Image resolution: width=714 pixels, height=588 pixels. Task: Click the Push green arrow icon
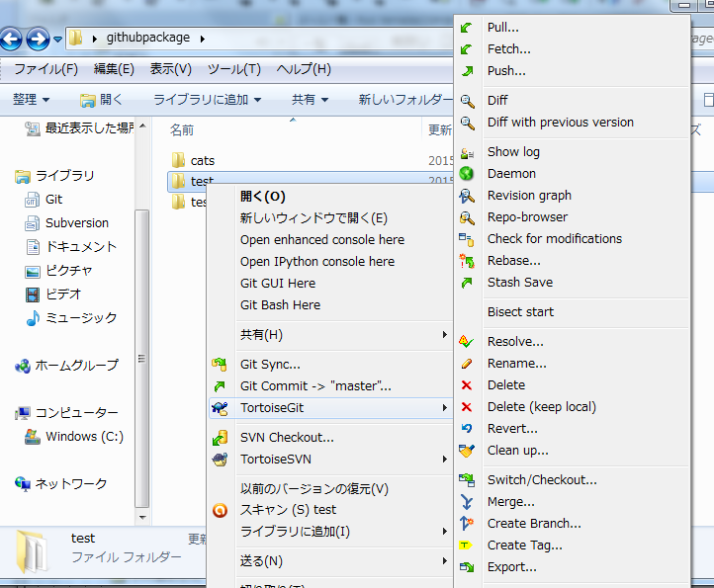(467, 71)
